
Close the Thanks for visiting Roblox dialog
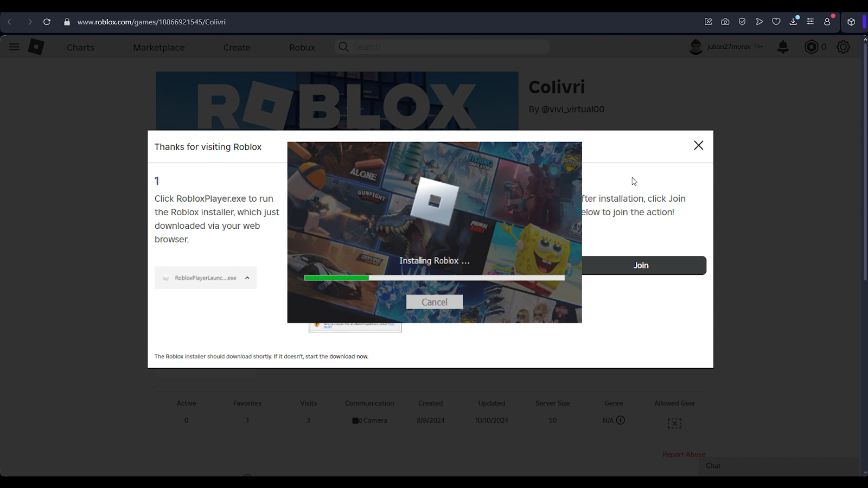(x=699, y=145)
